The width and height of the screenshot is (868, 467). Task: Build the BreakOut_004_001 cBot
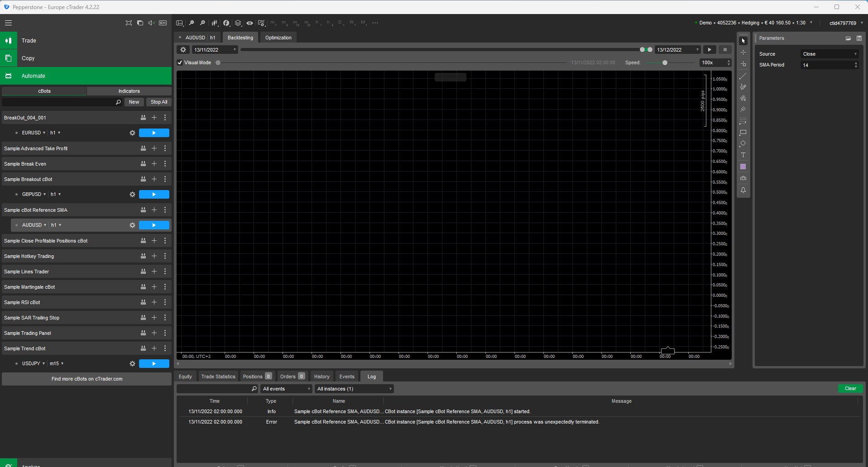[143, 118]
